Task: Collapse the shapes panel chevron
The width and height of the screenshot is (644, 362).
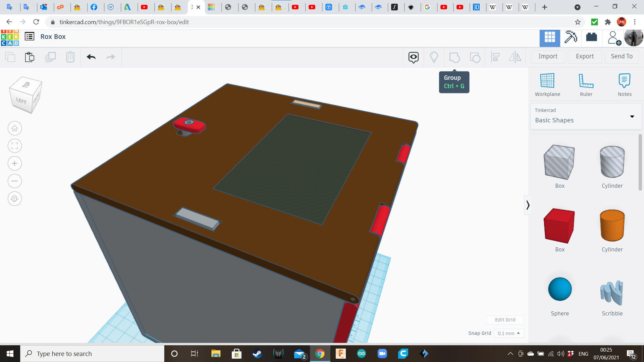Action: tap(528, 205)
